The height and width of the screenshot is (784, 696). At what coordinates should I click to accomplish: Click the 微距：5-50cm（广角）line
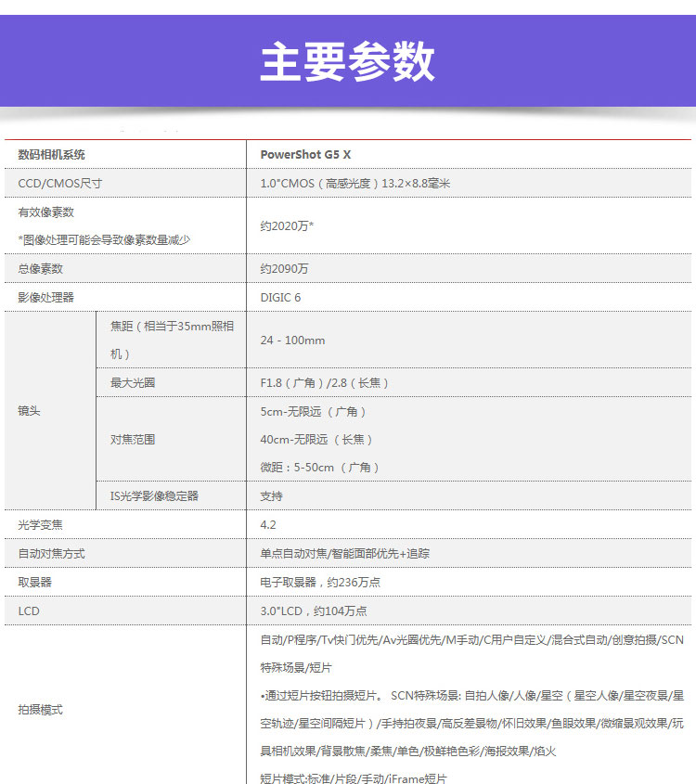coord(319,468)
